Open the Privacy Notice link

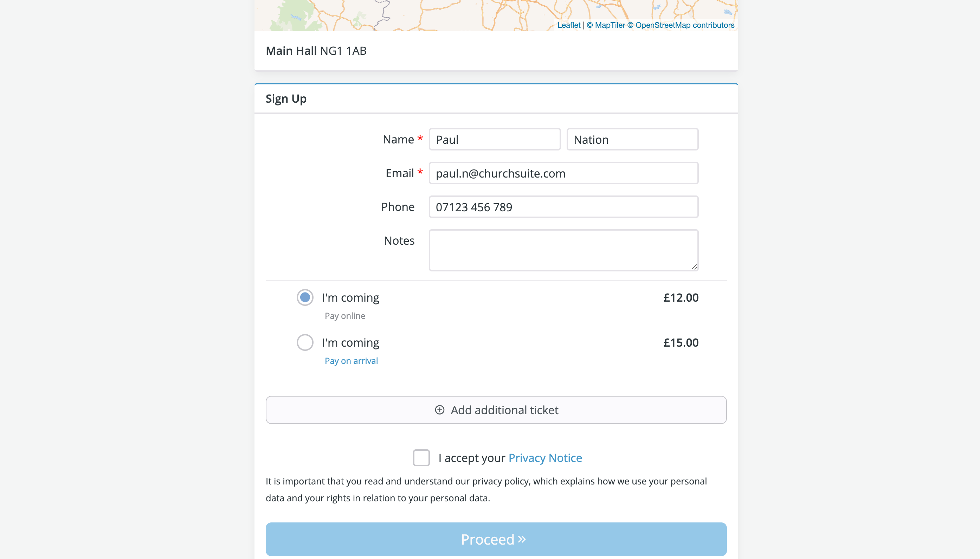tap(545, 458)
